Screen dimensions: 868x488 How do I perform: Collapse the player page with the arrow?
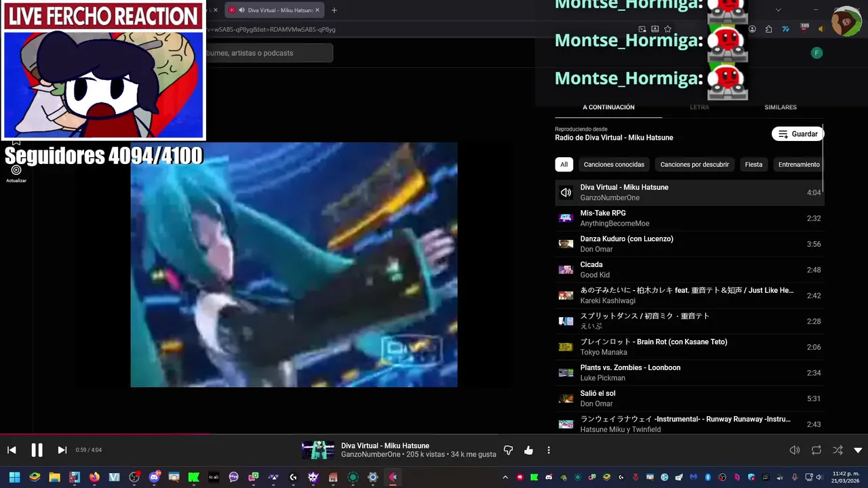[x=858, y=450]
